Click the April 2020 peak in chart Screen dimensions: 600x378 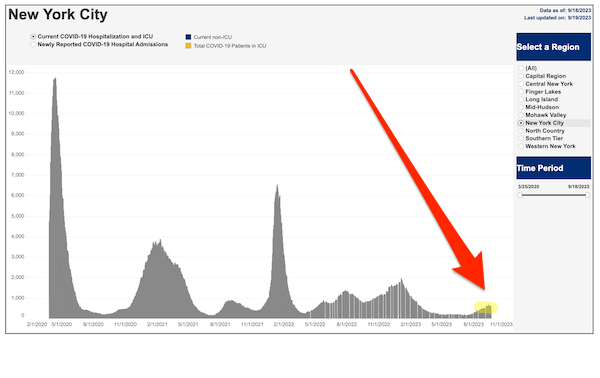pos(55,80)
